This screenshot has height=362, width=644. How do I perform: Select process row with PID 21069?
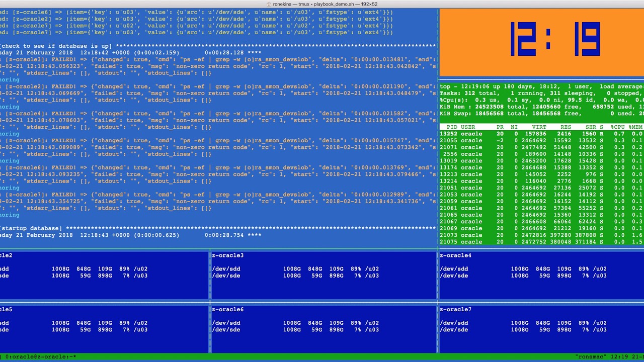[542, 228]
